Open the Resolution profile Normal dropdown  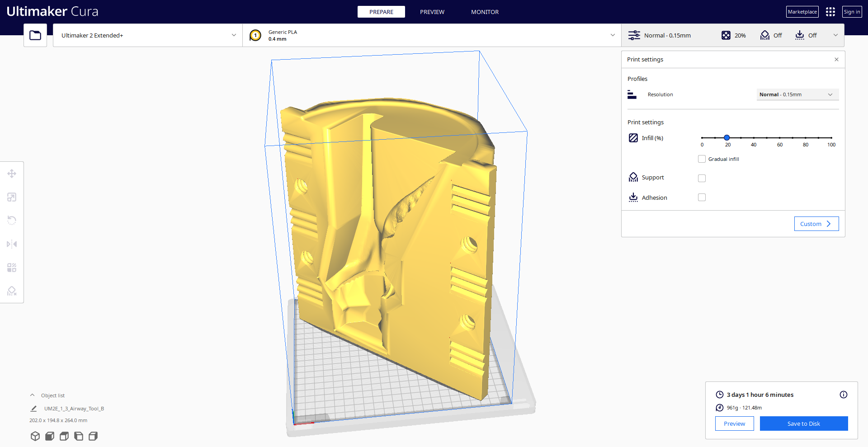point(797,94)
